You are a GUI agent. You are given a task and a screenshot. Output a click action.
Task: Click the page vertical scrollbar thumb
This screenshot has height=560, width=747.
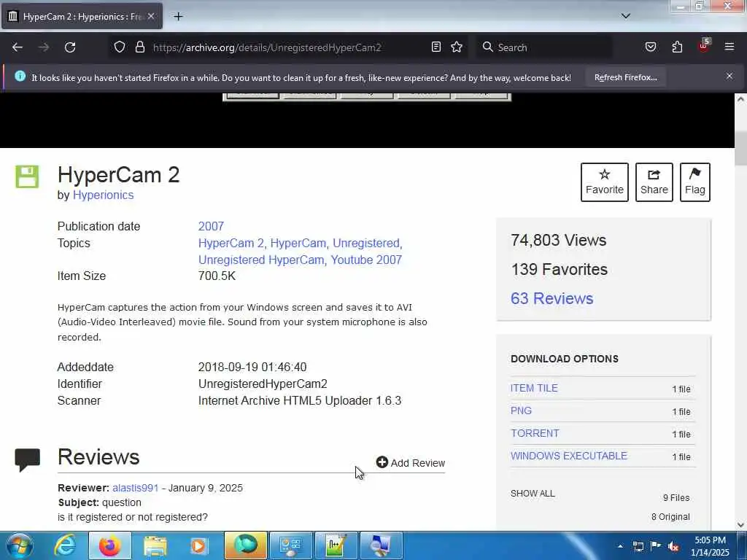740,149
